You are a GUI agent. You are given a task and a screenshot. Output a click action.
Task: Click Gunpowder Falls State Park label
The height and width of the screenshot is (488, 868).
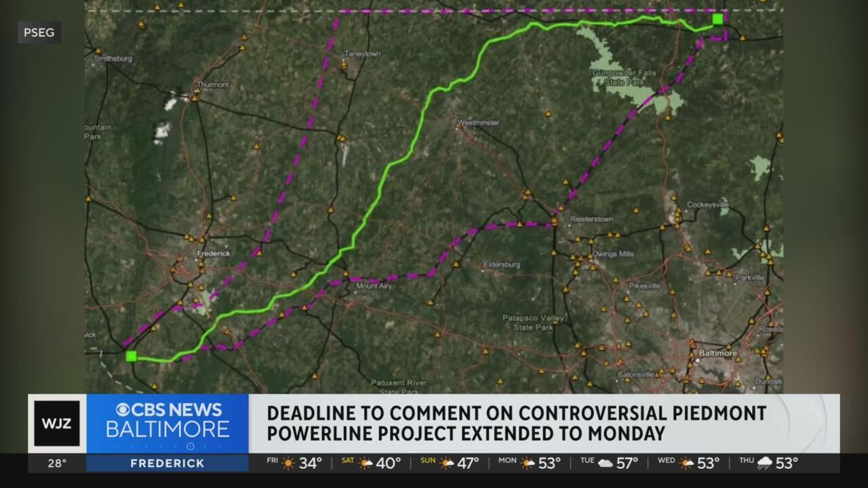[x=616, y=77]
